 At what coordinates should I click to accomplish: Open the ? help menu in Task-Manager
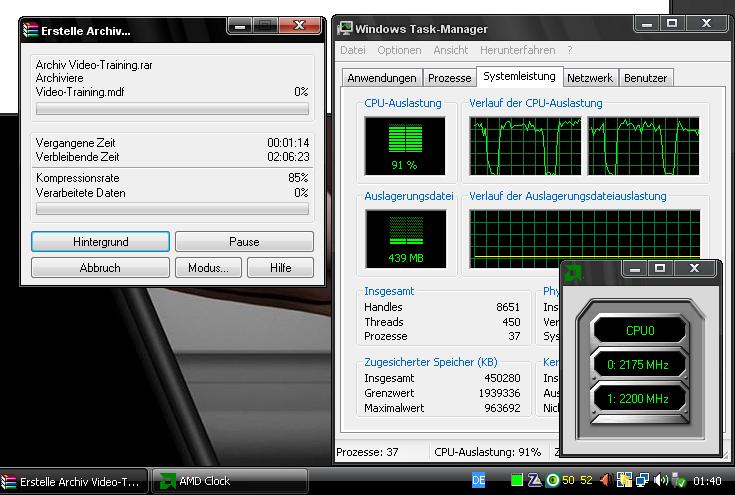point(570,50)
